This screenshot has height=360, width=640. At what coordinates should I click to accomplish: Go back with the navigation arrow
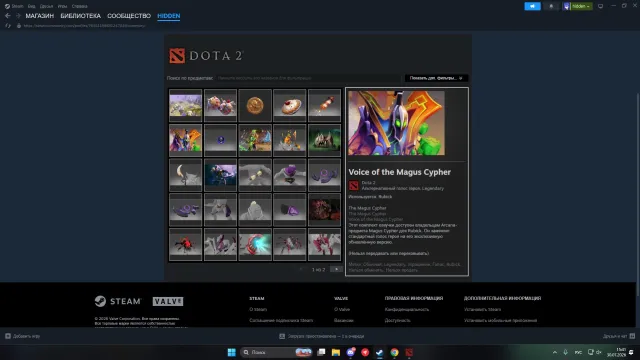tap(8, 16)
